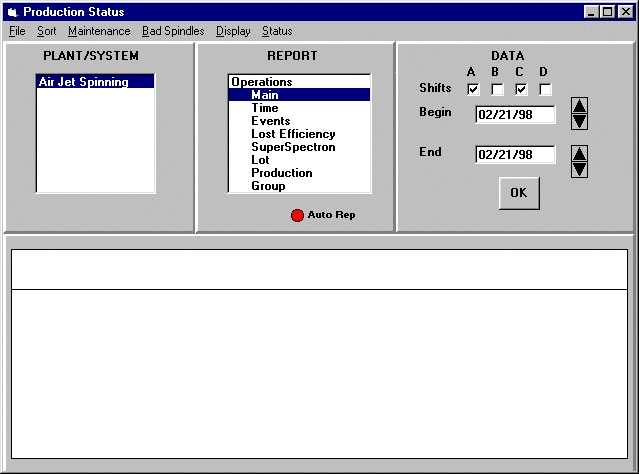Open the Bad Spindles menu

pyautogui.click(x=173, y=31)
